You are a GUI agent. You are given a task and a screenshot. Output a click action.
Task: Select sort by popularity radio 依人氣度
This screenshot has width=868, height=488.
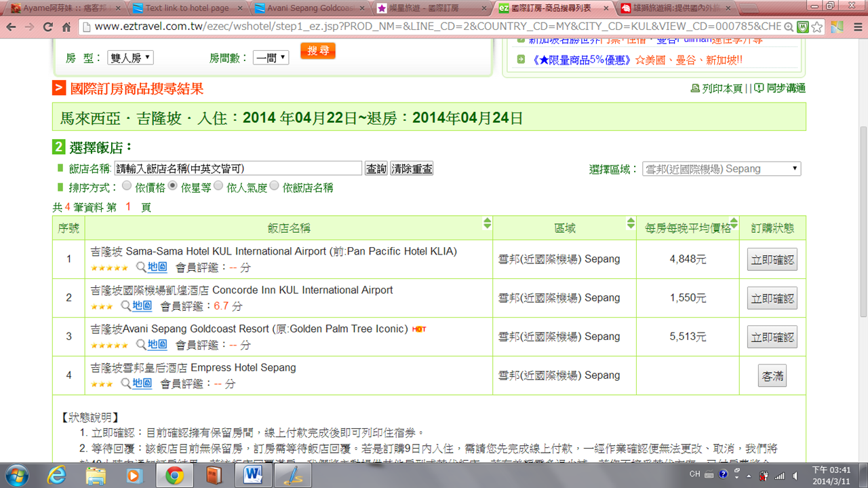click(x=218, y=185)
